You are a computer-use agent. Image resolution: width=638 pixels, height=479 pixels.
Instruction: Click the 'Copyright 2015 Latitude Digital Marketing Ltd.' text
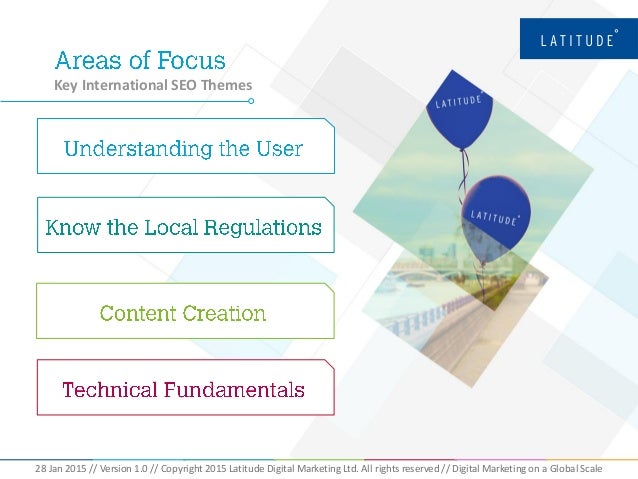(x=260, y=468)
